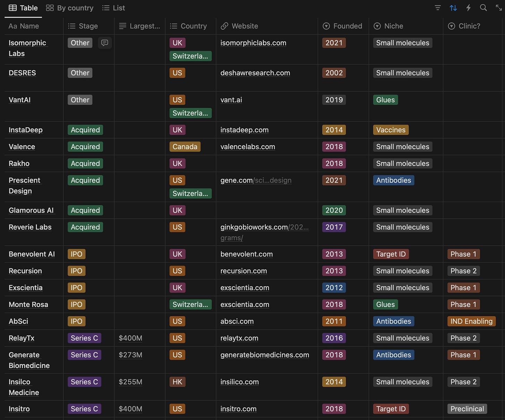Open the List view
505x420 pixels.
[113, 8]
